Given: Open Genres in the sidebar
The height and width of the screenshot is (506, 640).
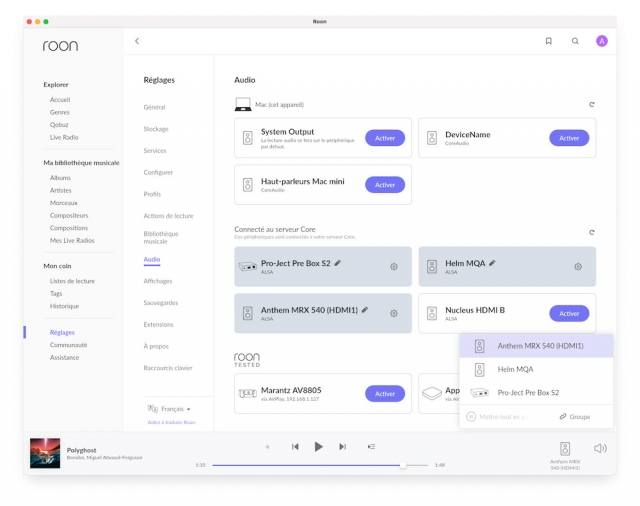Looking at the screenshot, I should pyautogui.click(x=60, y=112).
